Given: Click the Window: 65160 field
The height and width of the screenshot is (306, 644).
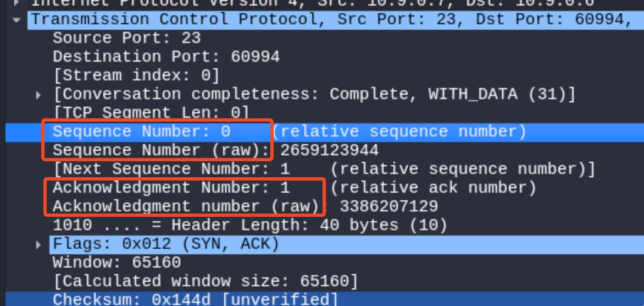Looking at the screenshot, I should tap(116, 263).
